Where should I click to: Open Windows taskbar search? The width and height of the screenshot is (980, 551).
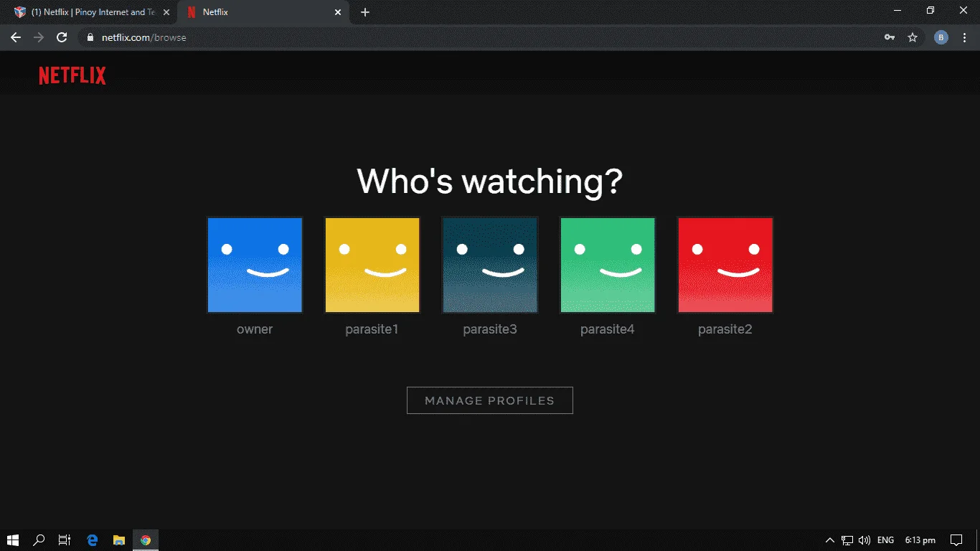[x=39, y=540]
